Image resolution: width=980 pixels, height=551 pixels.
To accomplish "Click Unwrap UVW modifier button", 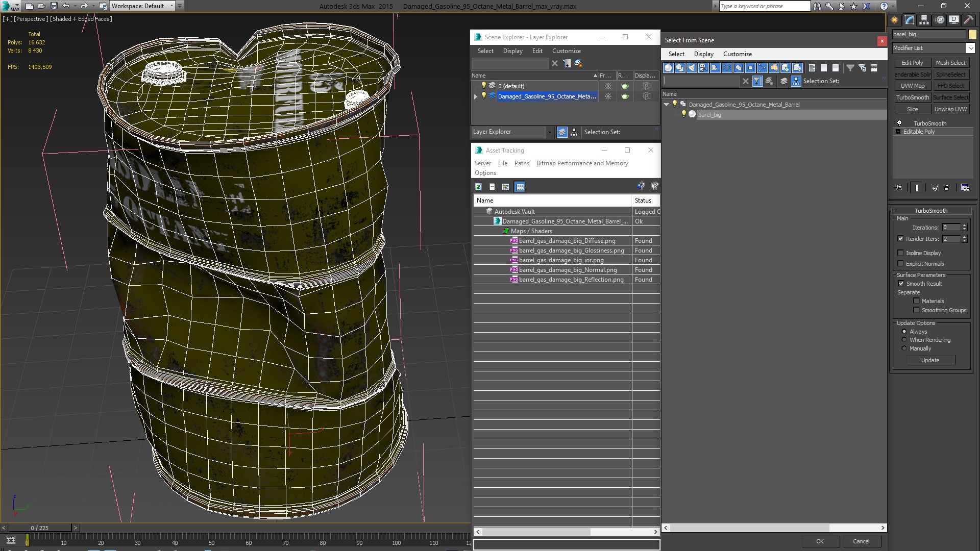I will point(950,109).
